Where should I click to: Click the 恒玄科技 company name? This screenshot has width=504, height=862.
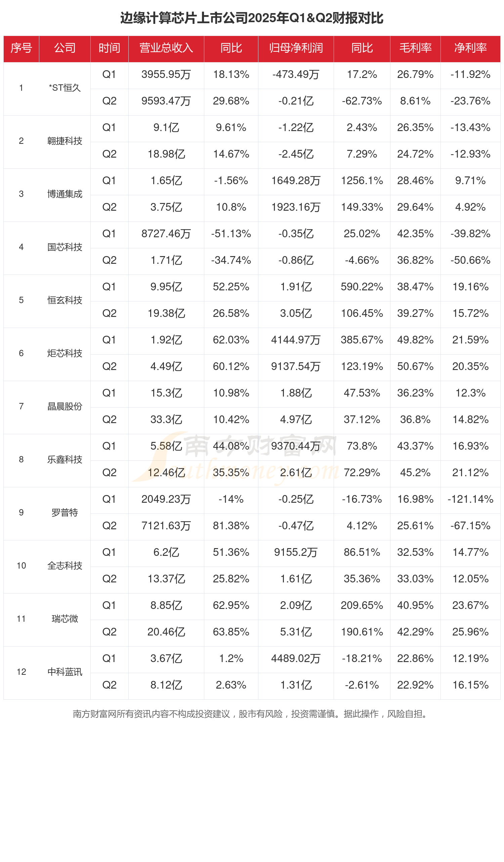coord(65,300)
